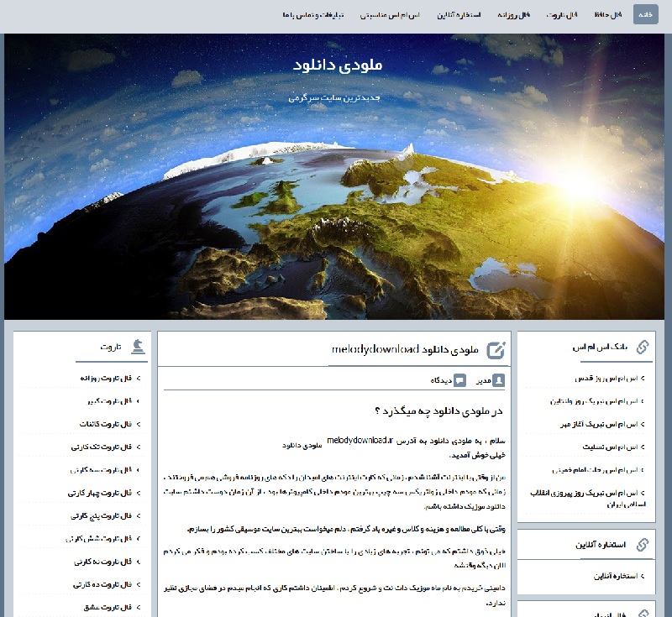Open the فال تاروت ده کارتی link
Screen dimensions: 672x617
point(102,584)
